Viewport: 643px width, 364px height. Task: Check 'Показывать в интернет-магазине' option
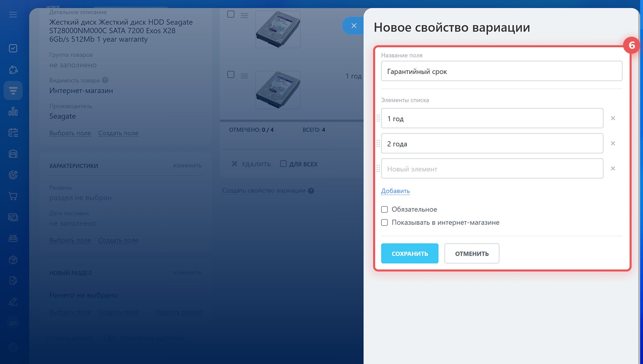[x=385, y=223]
